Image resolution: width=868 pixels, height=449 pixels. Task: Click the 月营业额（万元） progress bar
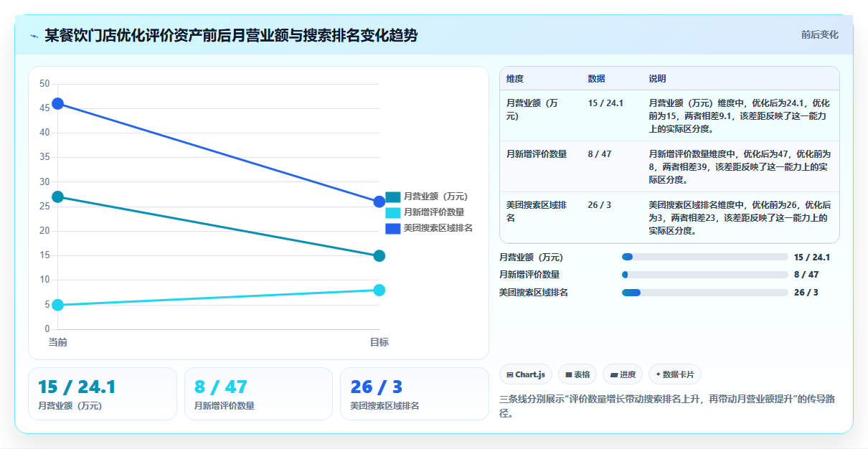pos(705,257)
